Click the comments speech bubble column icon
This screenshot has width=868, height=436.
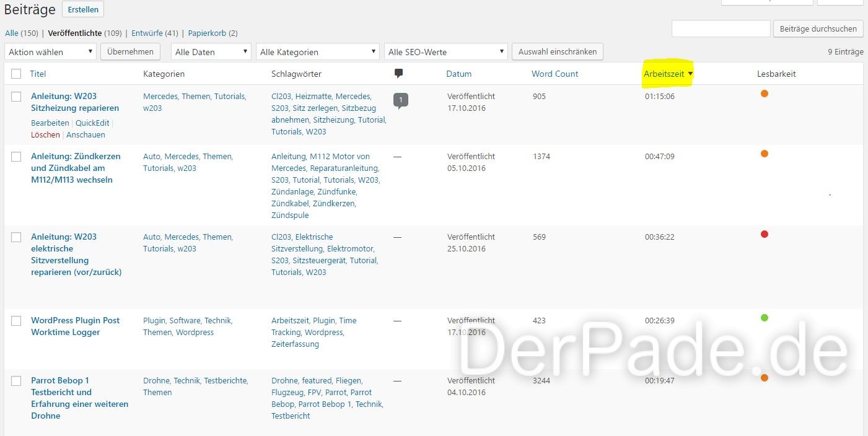pyautogui.click(x=398, y=74)
